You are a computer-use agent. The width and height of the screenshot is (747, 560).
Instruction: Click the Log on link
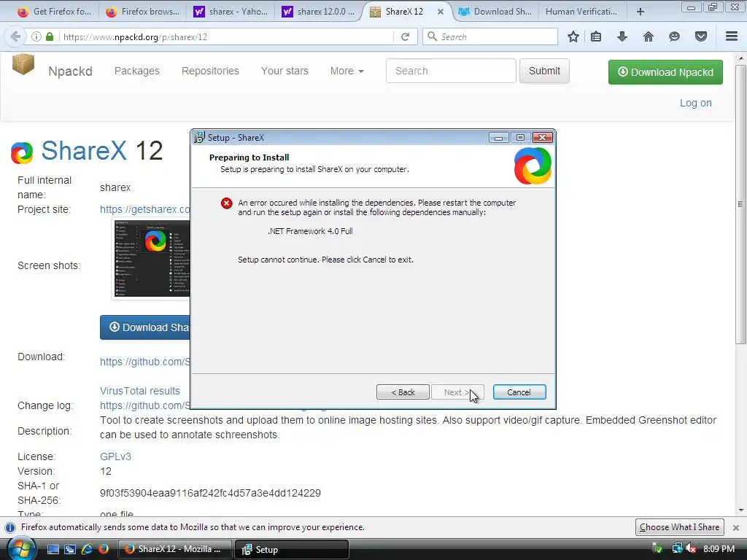point(695,103)
